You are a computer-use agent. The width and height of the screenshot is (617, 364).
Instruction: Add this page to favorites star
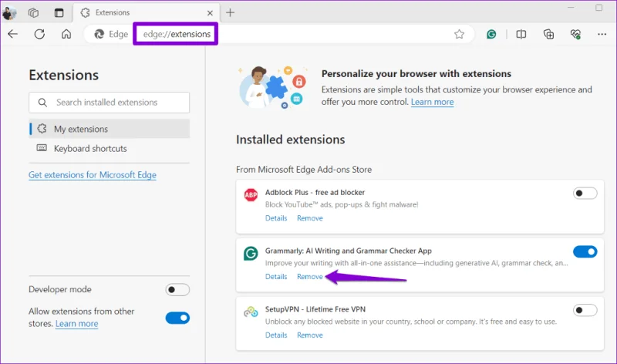pyautogui.click(x=459, y=34)
